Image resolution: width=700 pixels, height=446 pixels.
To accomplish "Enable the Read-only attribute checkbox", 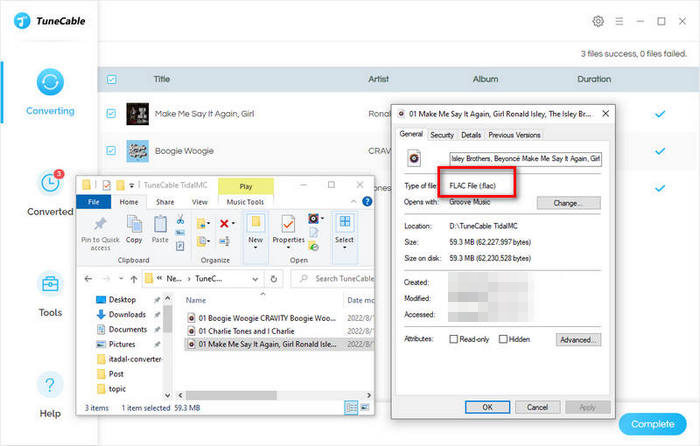I will tap(455, 340).
